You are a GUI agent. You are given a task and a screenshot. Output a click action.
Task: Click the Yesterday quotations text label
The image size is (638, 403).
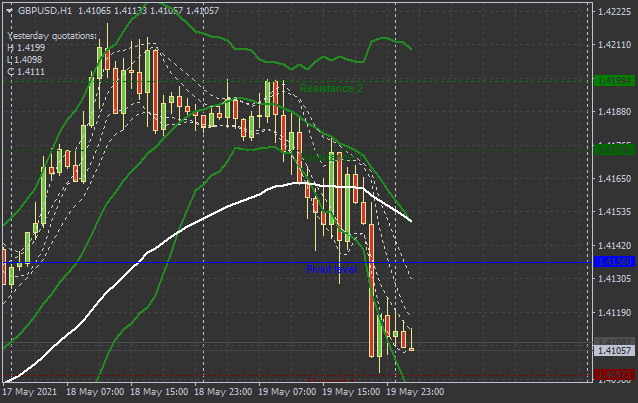[x=52, y=36]
